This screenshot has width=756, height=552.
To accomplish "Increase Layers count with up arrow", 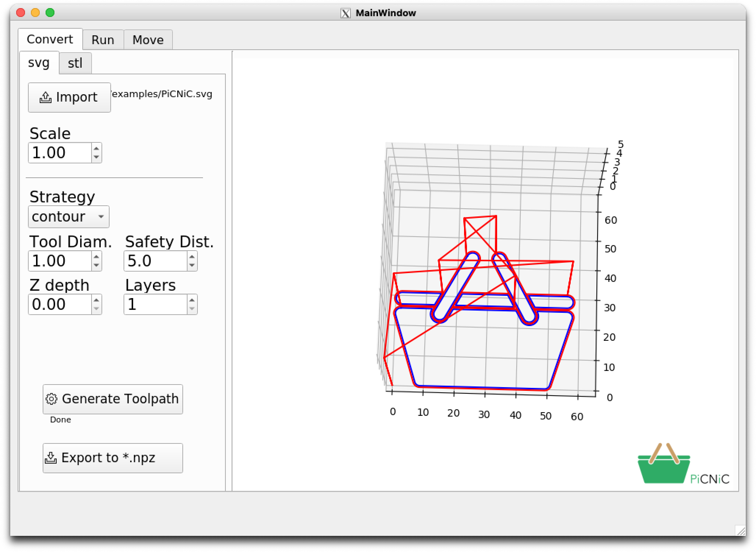I will coord(192,300).
